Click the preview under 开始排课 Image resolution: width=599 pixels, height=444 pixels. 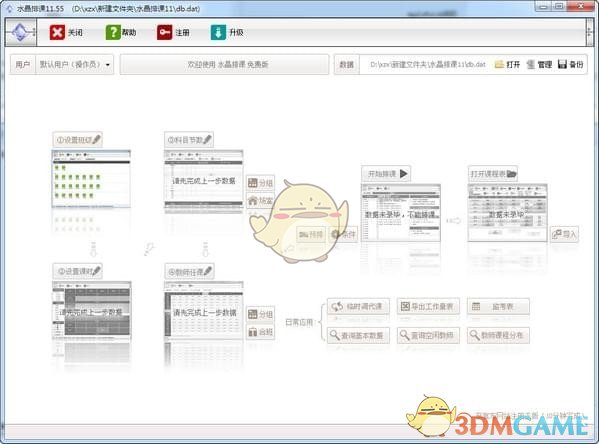(x=401, y=213)
